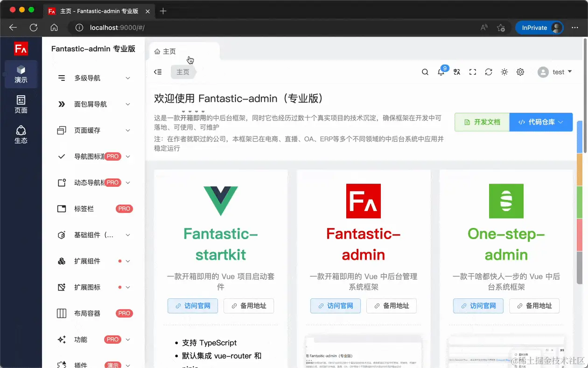Collapse the sidebar with the fold icon

click(158, 72)
